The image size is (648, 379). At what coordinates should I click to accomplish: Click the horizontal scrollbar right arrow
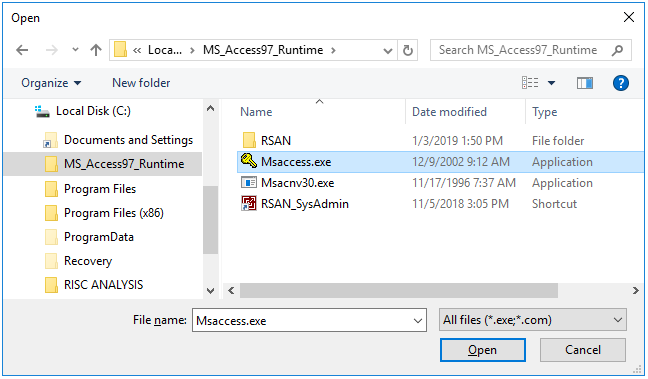tap(636, 291)
